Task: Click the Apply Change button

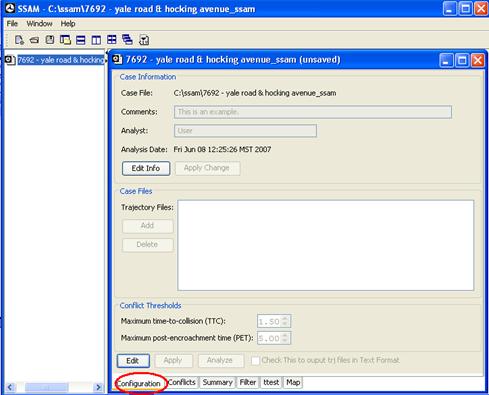Action: pyautogui.click(x=207, y=168)
